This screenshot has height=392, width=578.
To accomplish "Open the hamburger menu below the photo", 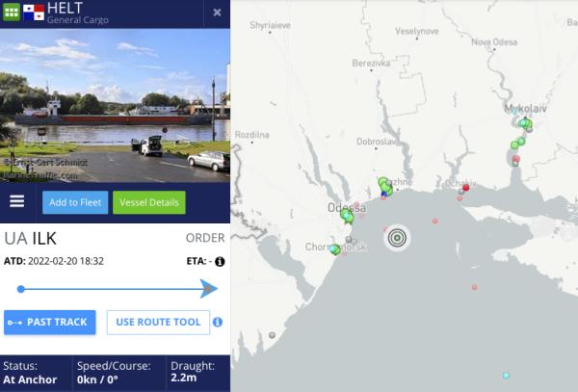I will [17, 201].
